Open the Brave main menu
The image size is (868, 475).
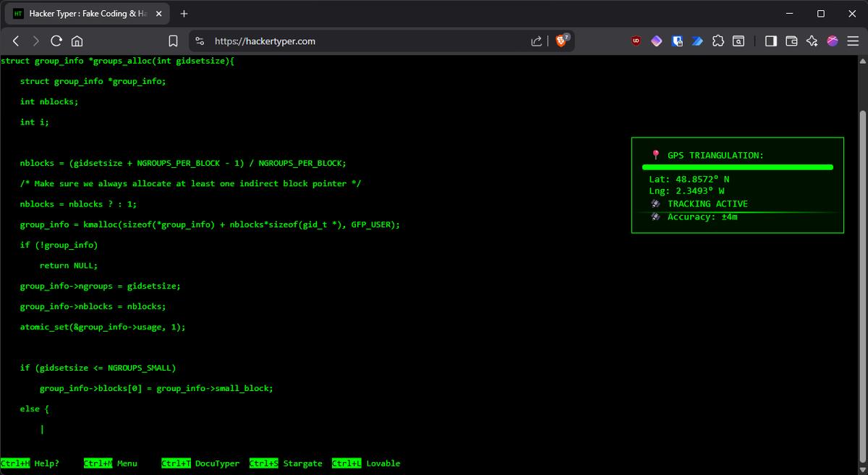coord(853,41)
